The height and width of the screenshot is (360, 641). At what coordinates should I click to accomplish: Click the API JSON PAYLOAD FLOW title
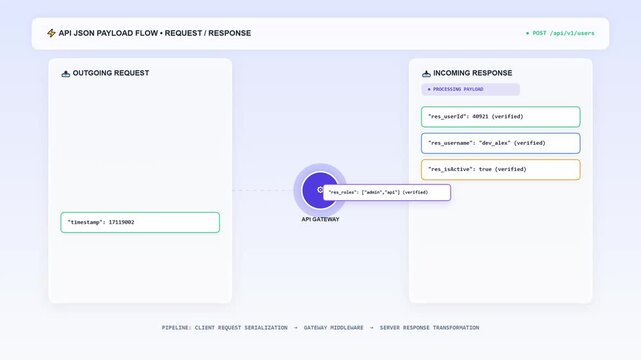[155, 33]
